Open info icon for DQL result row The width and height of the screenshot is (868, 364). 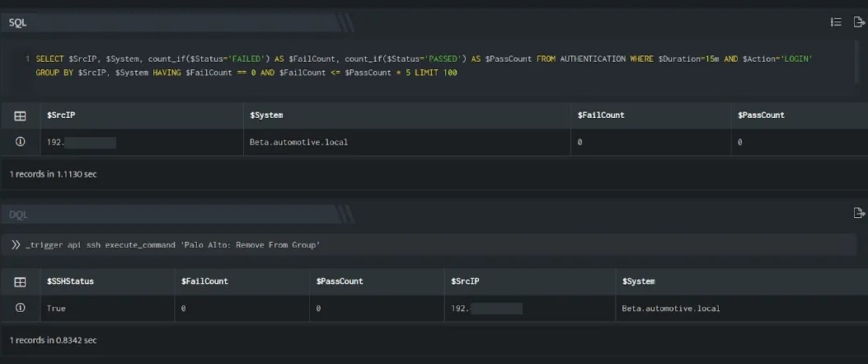tap(20, 308)
